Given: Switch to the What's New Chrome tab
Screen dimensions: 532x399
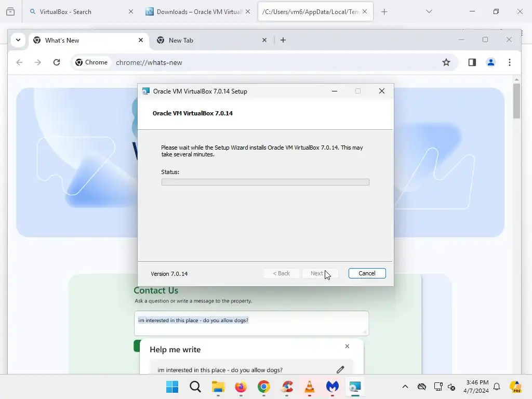Looking at the screenshot, I should 89,41.
